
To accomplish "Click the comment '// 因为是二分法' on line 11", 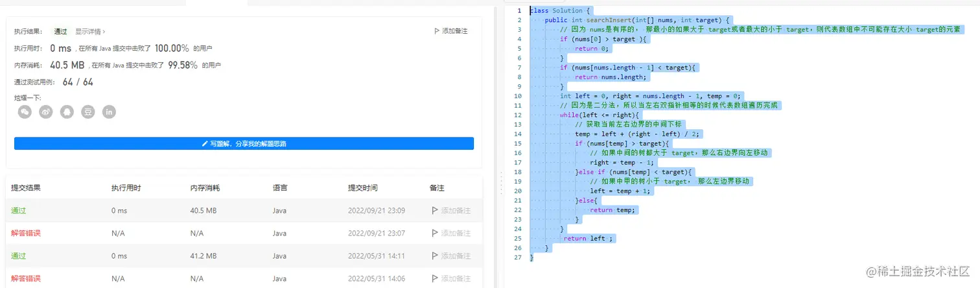I will tap(670, 105).
